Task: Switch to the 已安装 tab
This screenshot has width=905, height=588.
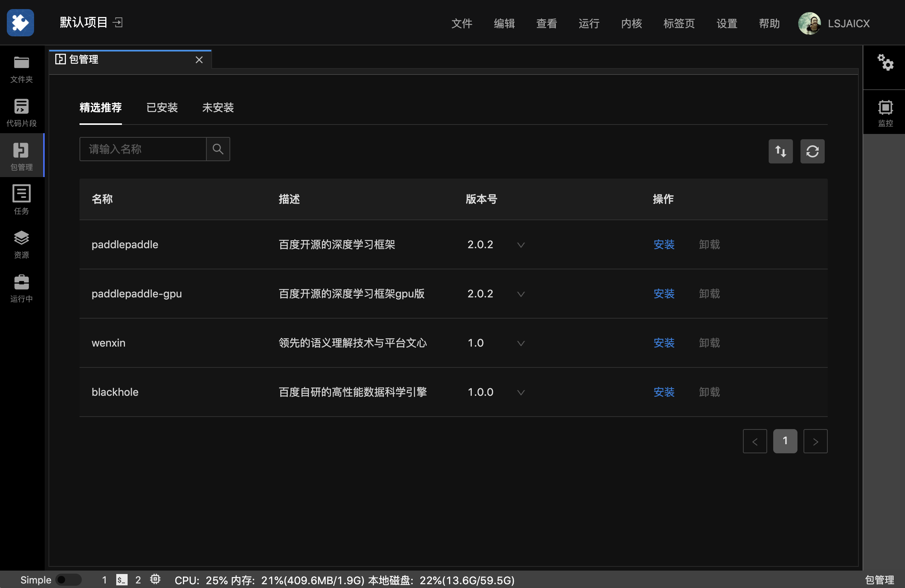Action: (162, 107)
